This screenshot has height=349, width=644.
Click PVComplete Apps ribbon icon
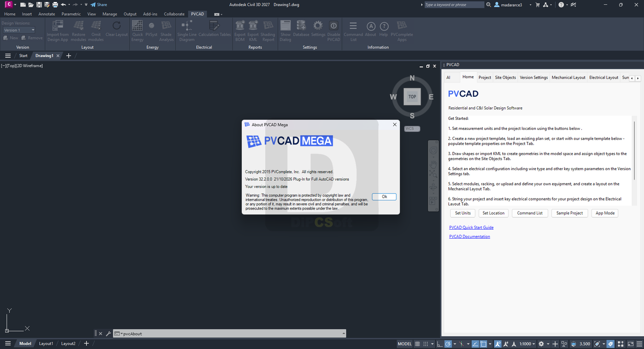tap(402, 31)
